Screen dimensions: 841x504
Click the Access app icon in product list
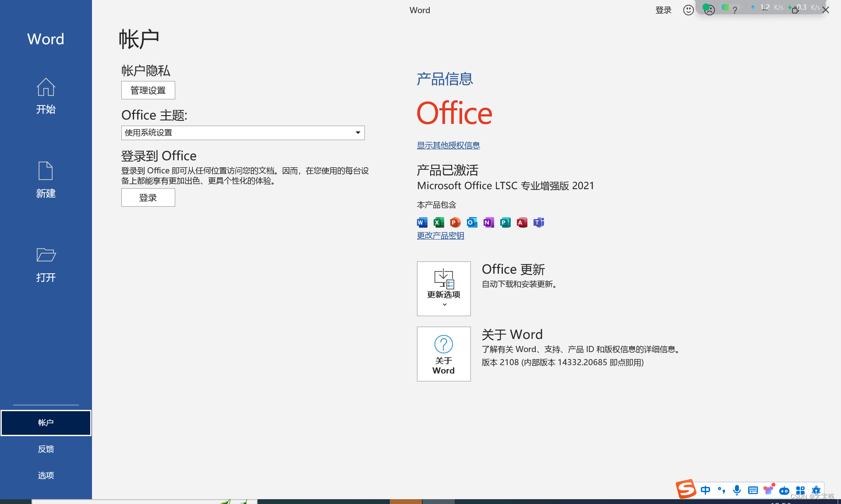pyautogui.click(x=522, y=222)
